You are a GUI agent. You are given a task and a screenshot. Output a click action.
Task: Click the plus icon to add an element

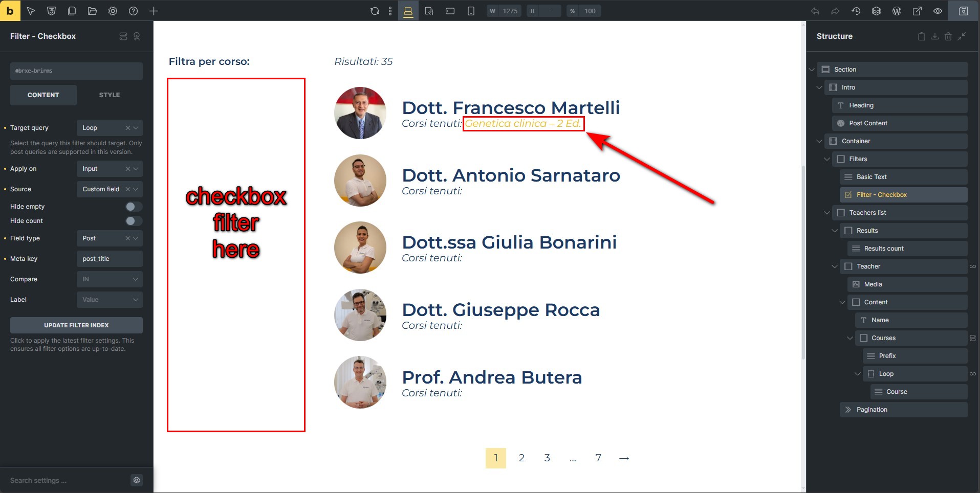(154, 11)
